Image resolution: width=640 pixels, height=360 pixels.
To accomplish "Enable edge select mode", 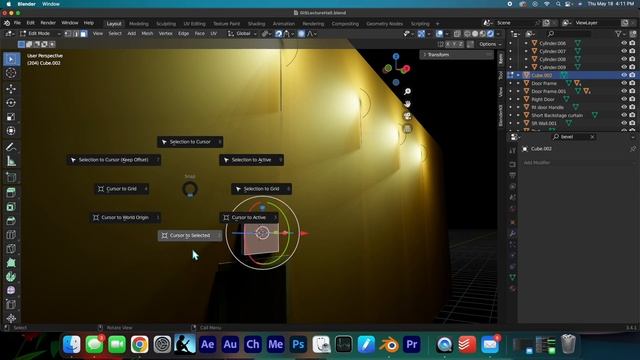I will [x=76, y=34].
